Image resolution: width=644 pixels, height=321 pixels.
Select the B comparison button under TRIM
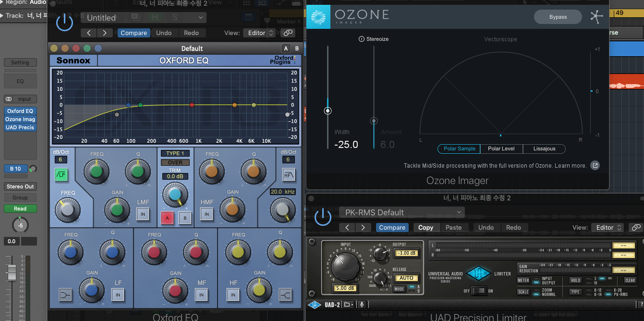[185, 217]
